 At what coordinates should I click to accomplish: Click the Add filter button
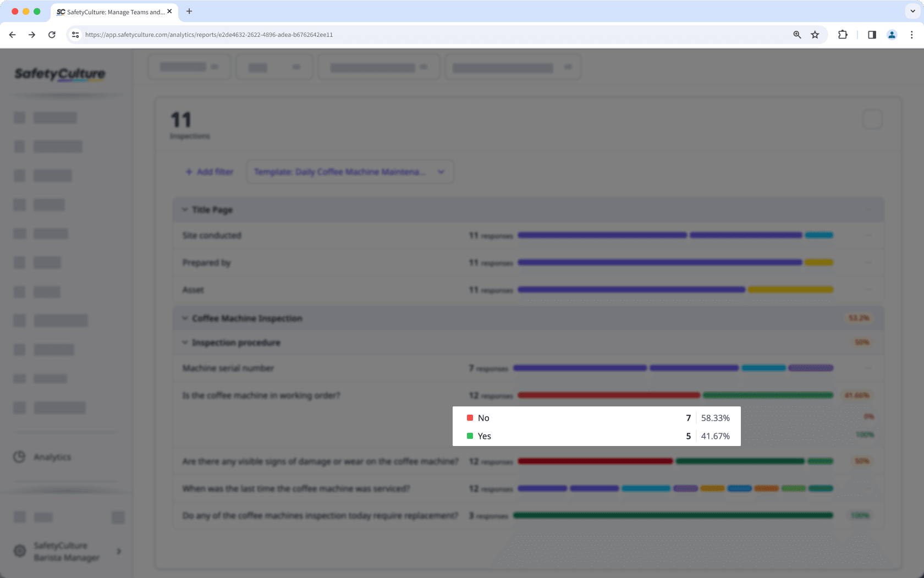[209, 172]
